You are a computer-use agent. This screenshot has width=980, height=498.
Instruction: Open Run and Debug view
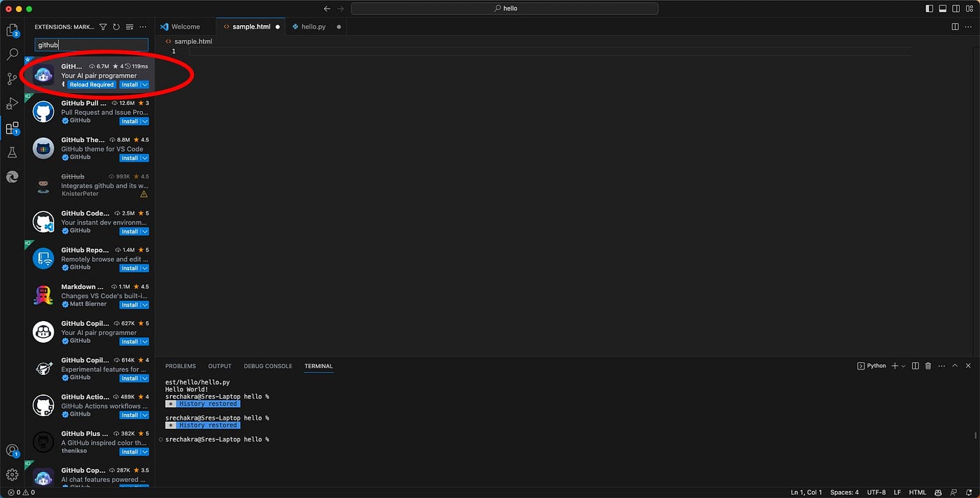coord(12,104)
